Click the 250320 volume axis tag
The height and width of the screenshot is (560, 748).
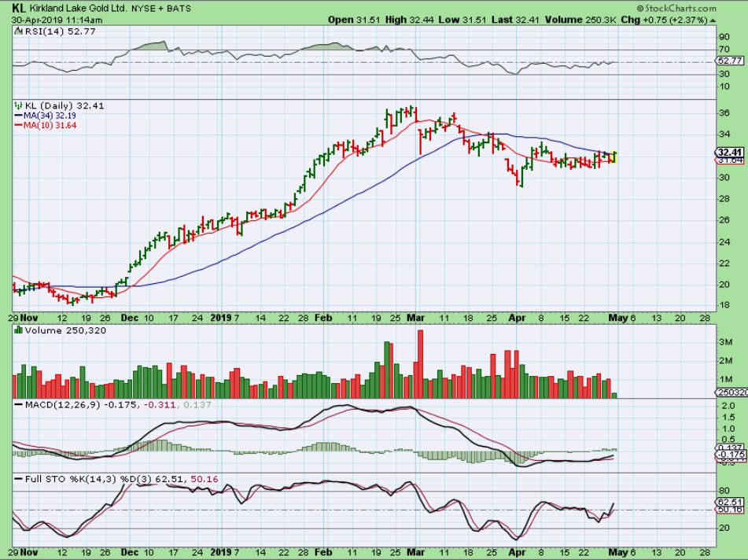point(731,392)
